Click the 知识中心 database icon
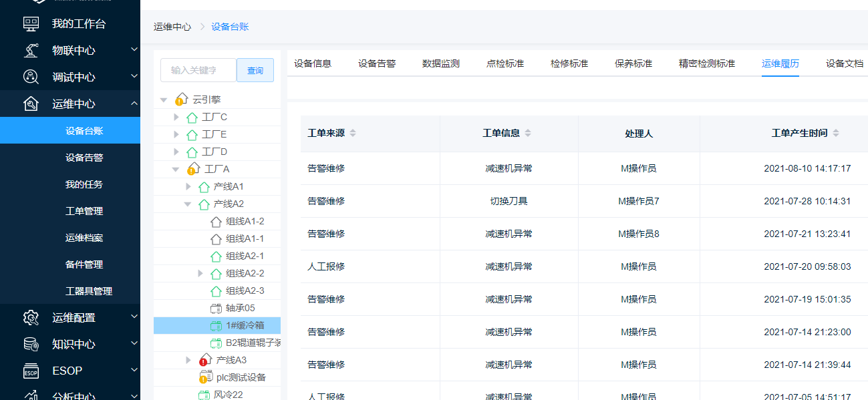The image size is (868, 400). coord(31,345)
